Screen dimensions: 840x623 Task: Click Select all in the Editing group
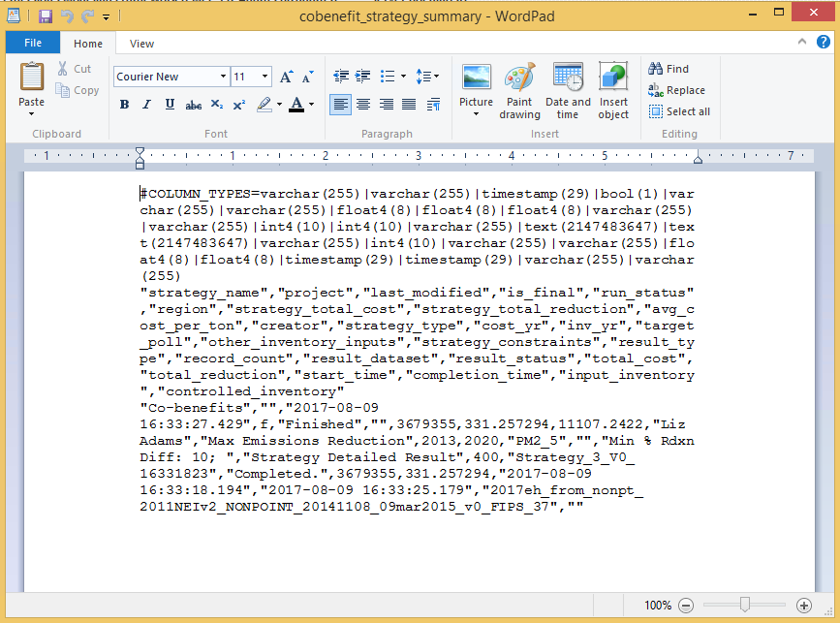(x=679, y=111)
